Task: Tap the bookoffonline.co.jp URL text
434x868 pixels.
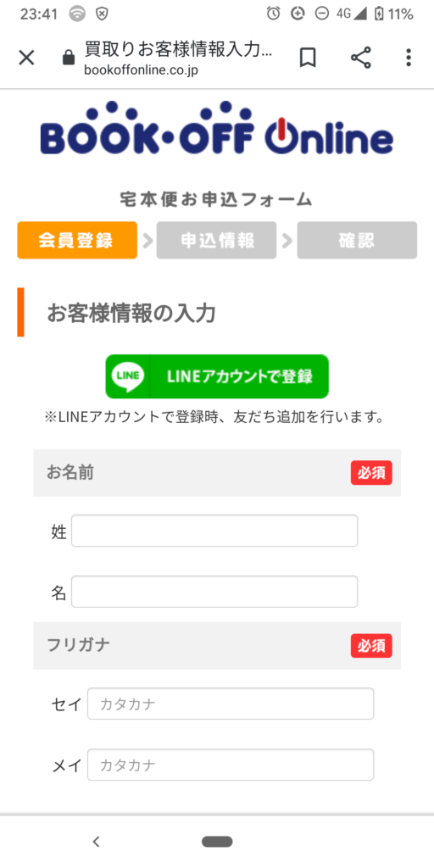Action: click(x=142, y=71)
